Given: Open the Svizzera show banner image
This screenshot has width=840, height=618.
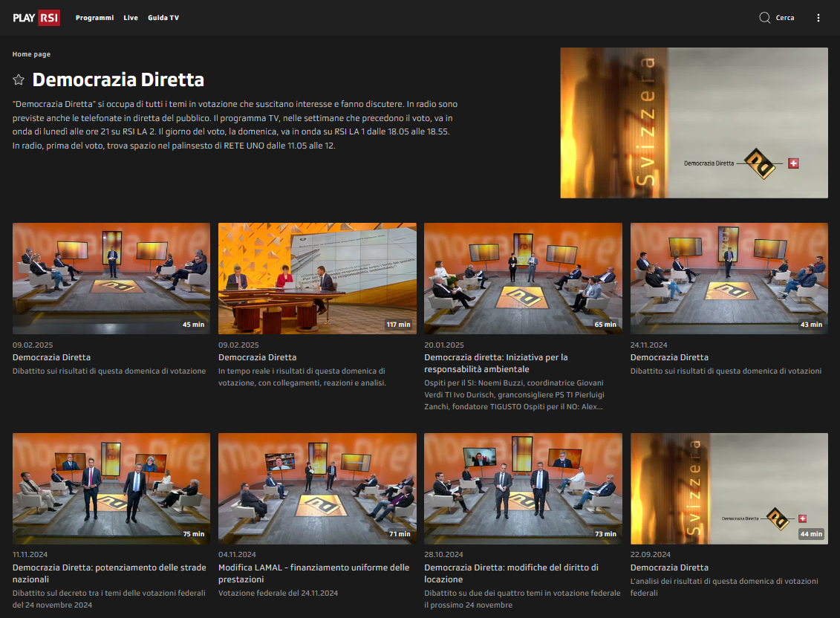Looking at the screenshot, I should click(x=694, y=123).
